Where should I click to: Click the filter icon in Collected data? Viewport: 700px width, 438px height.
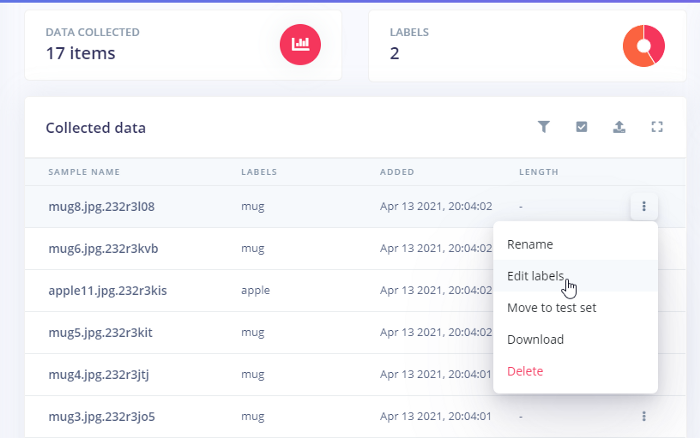[544, 127]
